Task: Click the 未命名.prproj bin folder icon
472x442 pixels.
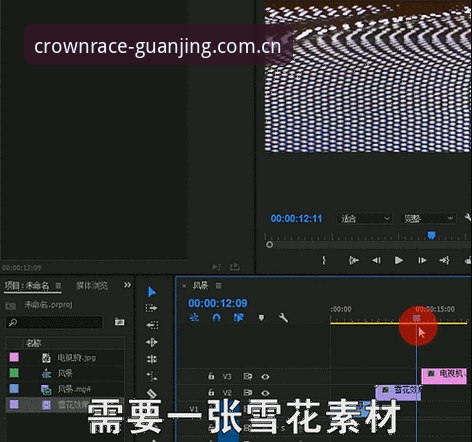Action: coord(11,305)
